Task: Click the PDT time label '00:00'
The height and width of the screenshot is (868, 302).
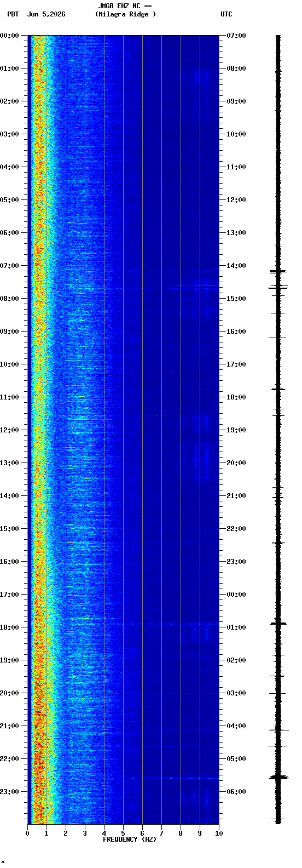Action: [9, 36]
